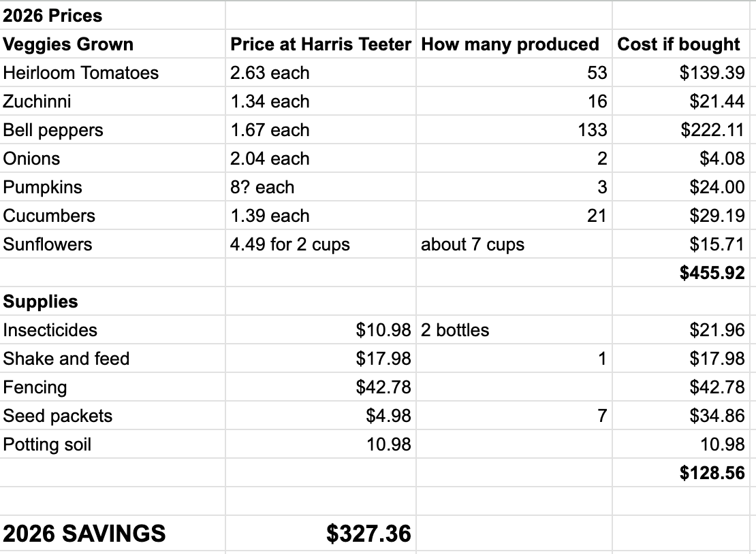The image size is (756, 554).
Task: Select the Insecticides '2 bottles' cell
Action: 514,330
